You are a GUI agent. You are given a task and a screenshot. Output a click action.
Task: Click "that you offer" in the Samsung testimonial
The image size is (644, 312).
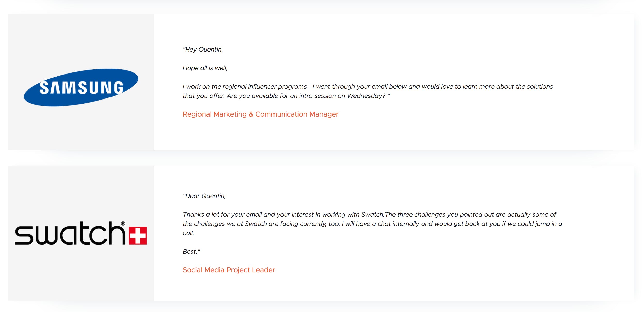pos(203,96)
